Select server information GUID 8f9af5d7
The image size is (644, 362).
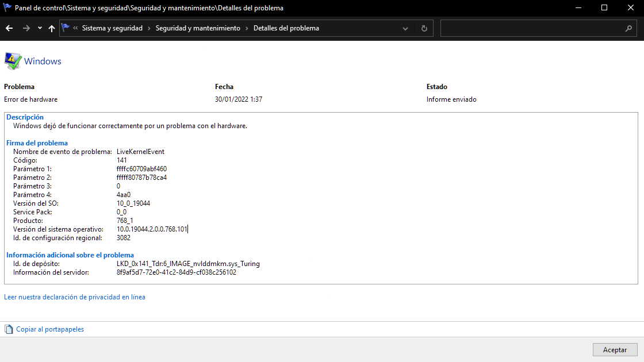coord(177,272)
